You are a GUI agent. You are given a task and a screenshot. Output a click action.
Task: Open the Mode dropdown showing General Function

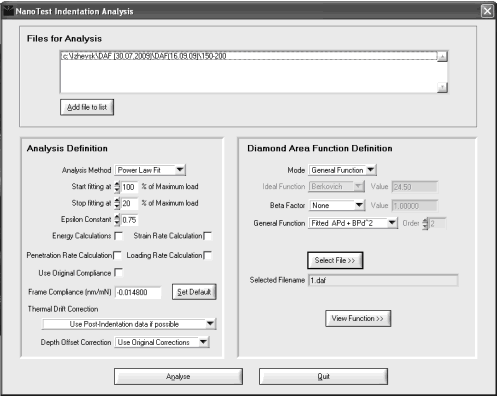(x=342, y=170)
